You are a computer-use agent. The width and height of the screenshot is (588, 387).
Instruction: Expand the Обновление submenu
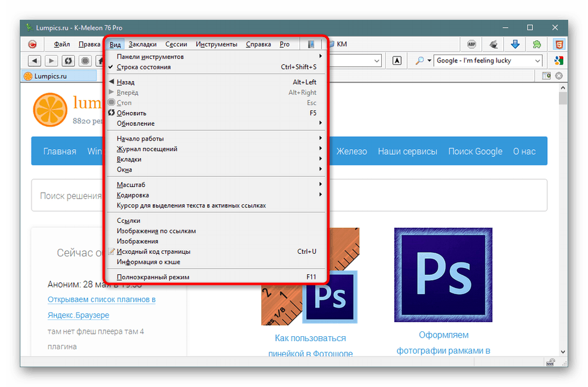(x=215, y=123)
